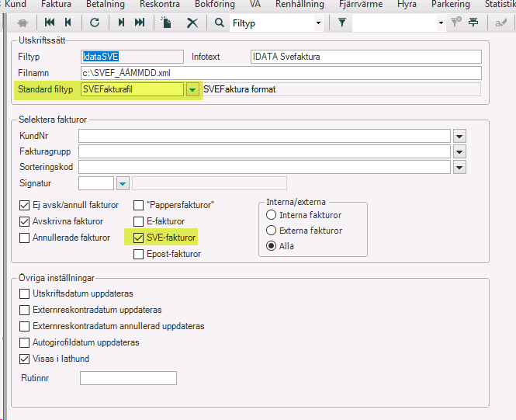Open the Reskontra menu
516x420 pixels.
159,5
